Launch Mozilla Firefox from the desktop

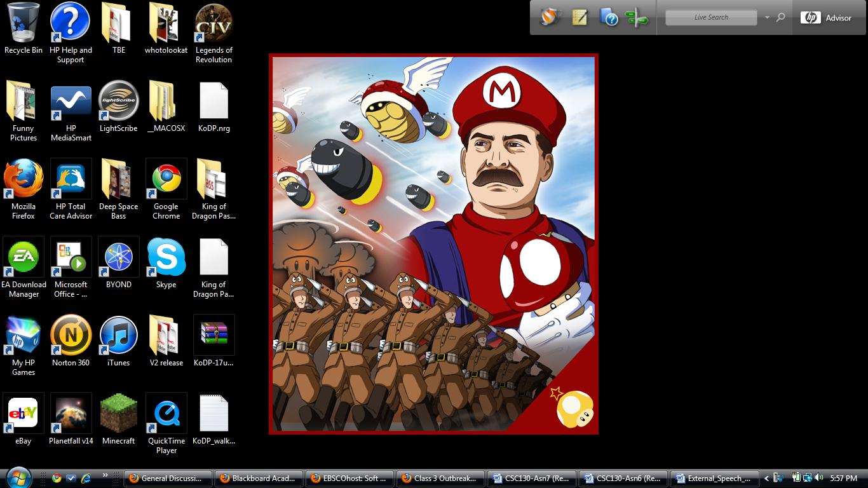click(x=24, y=180)
